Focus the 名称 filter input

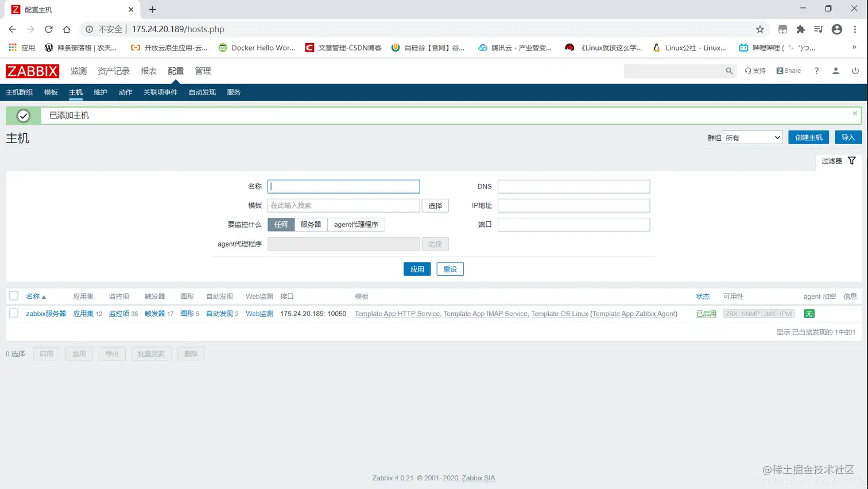(x=343, y=186)
